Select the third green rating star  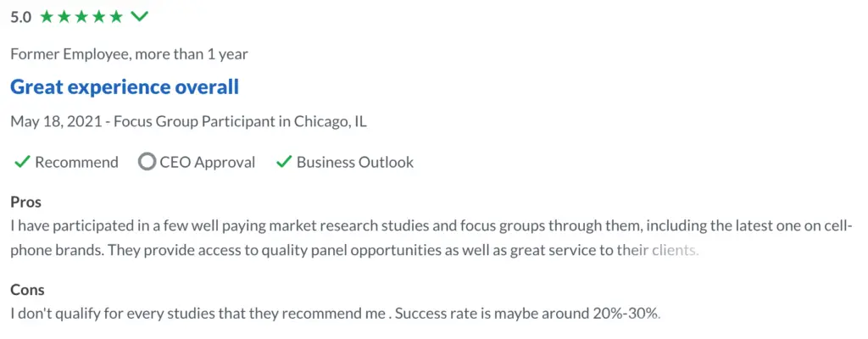coord(81,17)
